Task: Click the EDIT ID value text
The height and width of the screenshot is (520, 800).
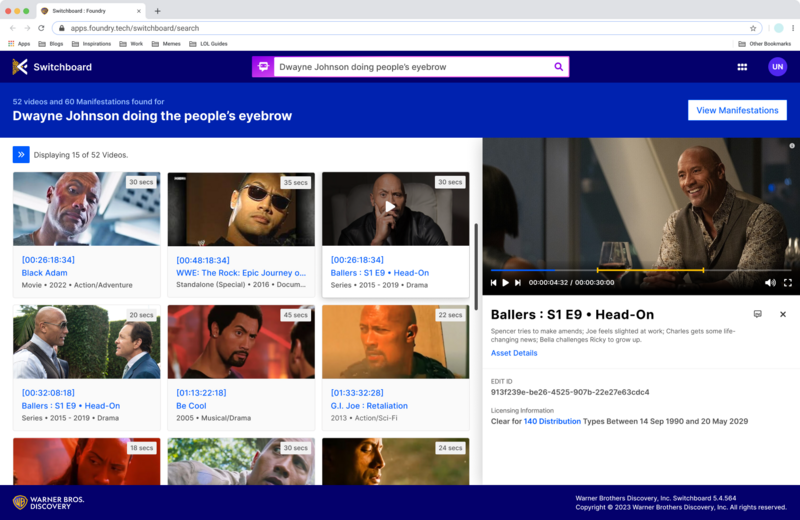Action: [570, 392]
